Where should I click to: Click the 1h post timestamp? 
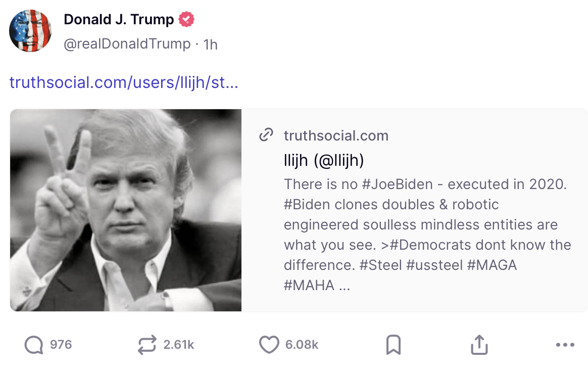point(210,44)
